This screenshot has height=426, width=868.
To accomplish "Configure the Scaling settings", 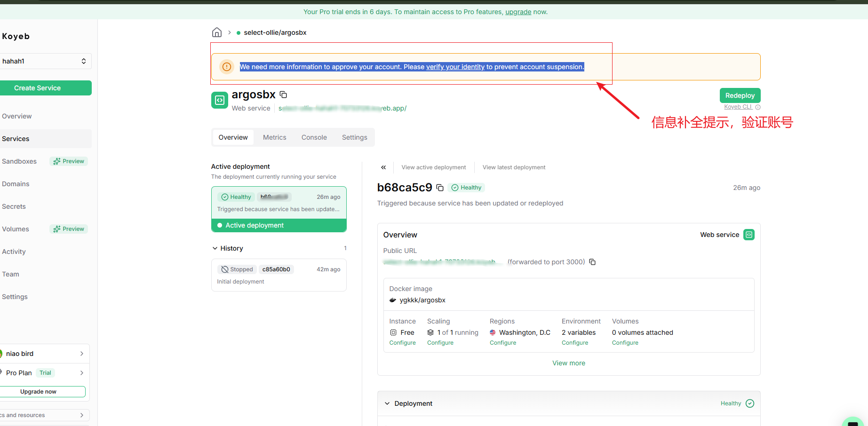I will pos(440,343).
